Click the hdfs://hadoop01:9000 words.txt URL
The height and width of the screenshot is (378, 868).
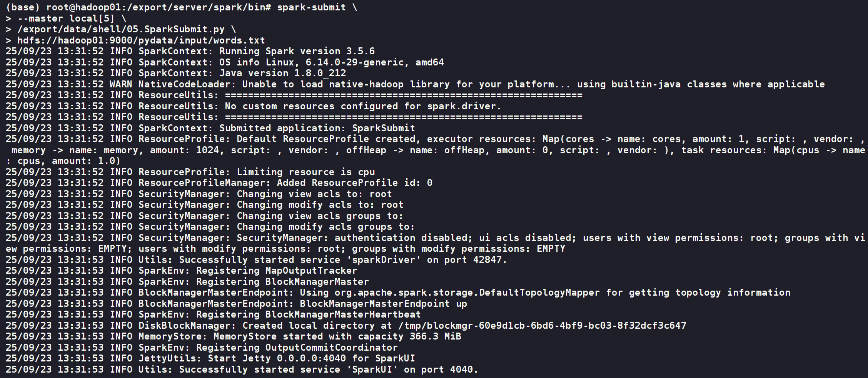click(141, 40)
